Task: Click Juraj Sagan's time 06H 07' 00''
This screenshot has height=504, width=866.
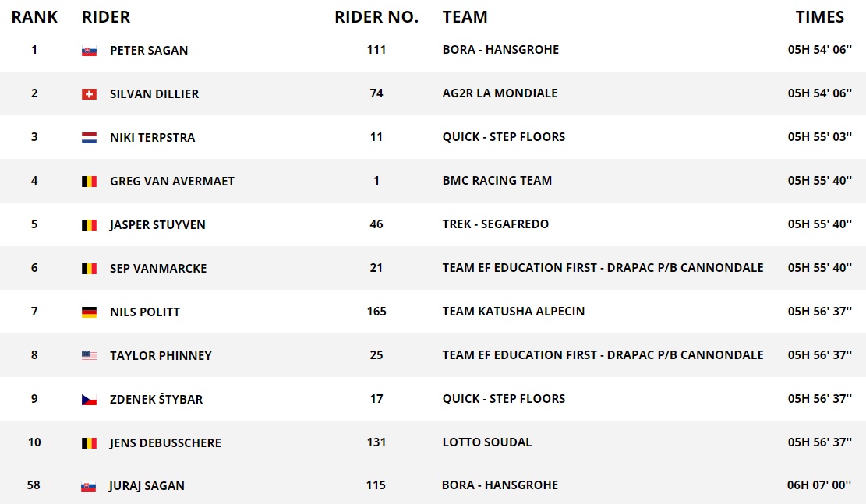Action: tap(819, 485)
